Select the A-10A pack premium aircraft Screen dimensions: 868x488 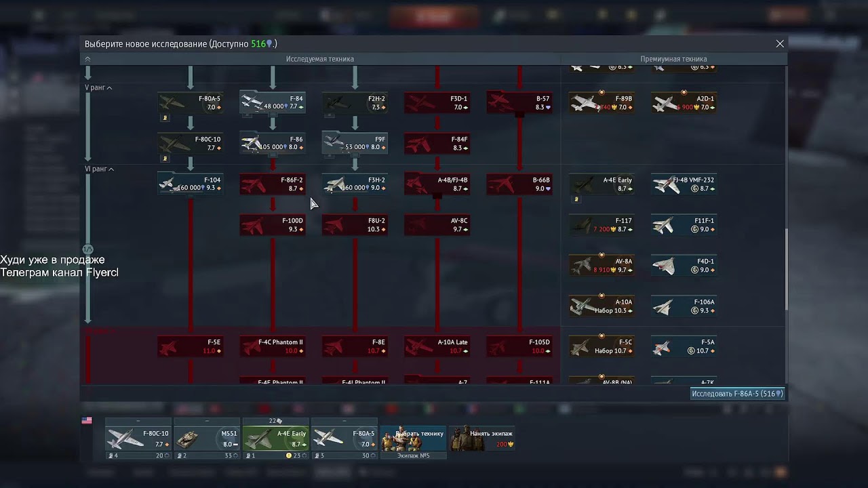pos(601,306)
